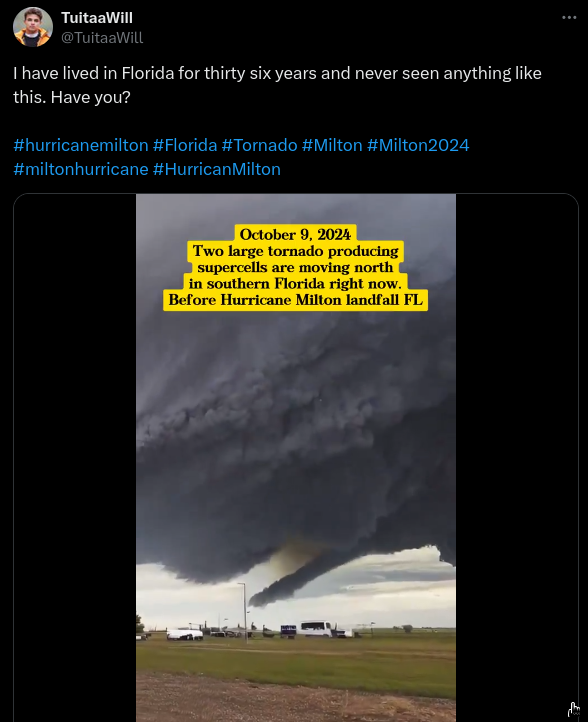This screenshot has width=588, height=722.
Task: Click the light pole in the video
Action: 244,612
